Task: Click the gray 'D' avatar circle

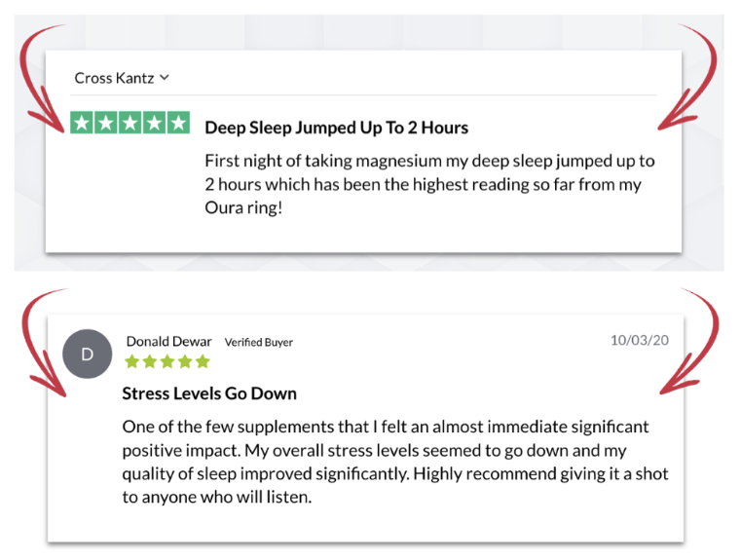Action: coord(88,354)
